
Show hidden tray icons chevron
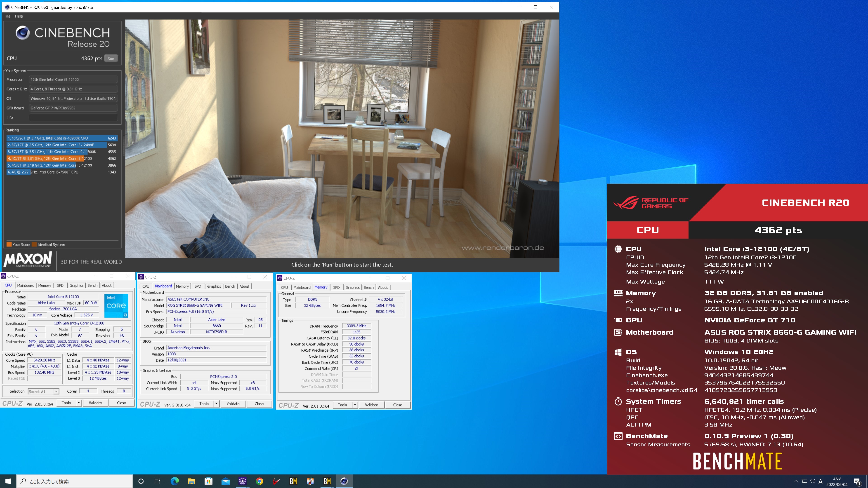point(796,481)
